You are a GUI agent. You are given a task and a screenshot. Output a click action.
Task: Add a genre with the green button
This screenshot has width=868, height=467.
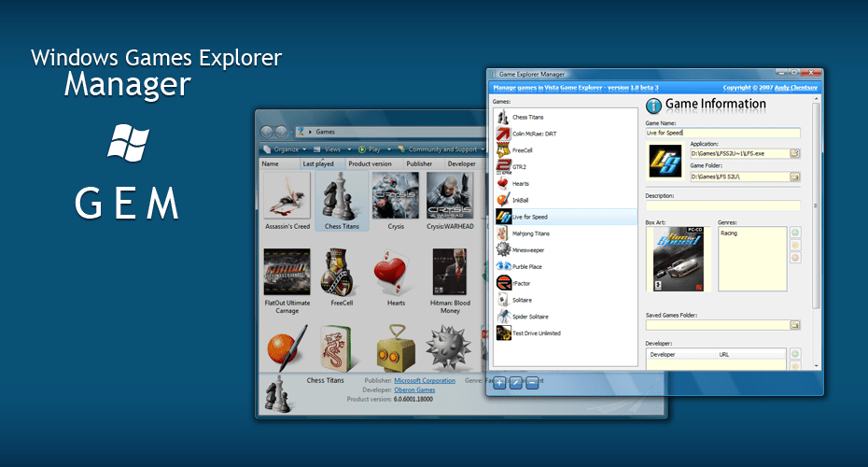[795, 233]
